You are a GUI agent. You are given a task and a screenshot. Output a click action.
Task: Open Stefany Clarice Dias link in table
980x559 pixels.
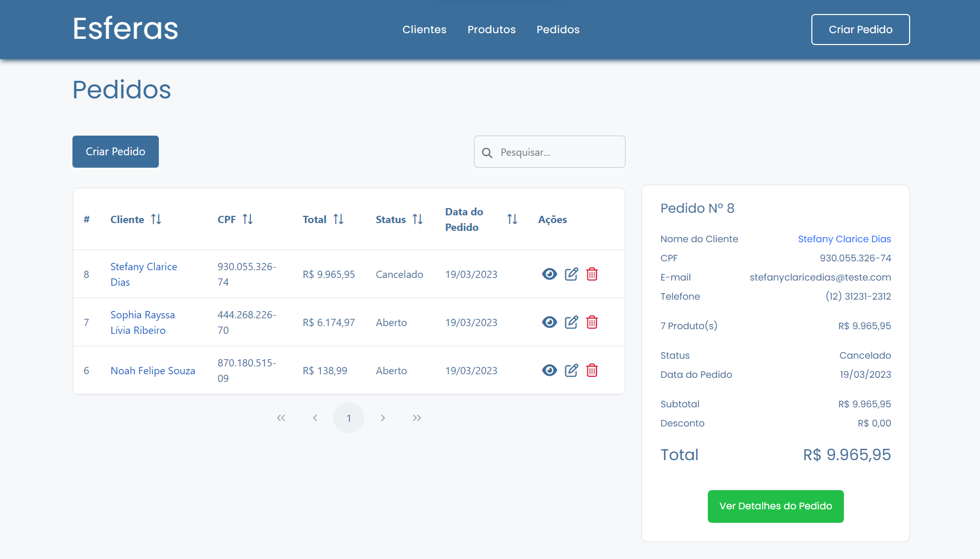click(144, 274)
